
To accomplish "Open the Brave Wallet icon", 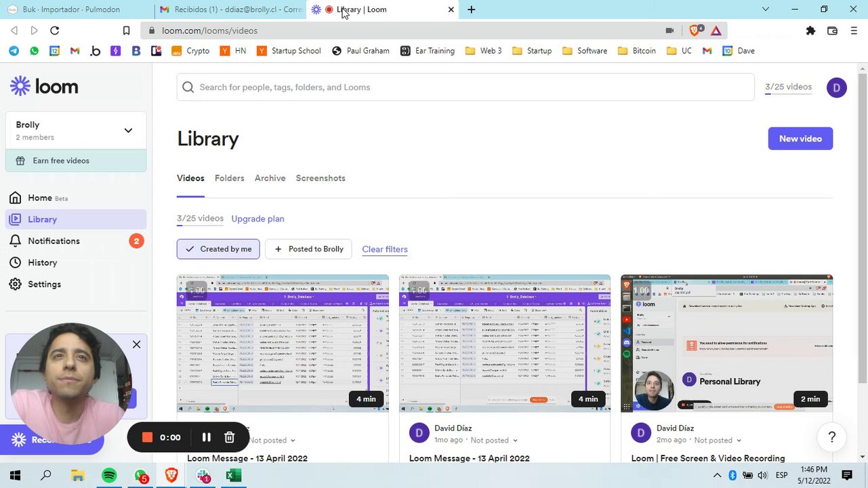I will (x=832, y=30).
